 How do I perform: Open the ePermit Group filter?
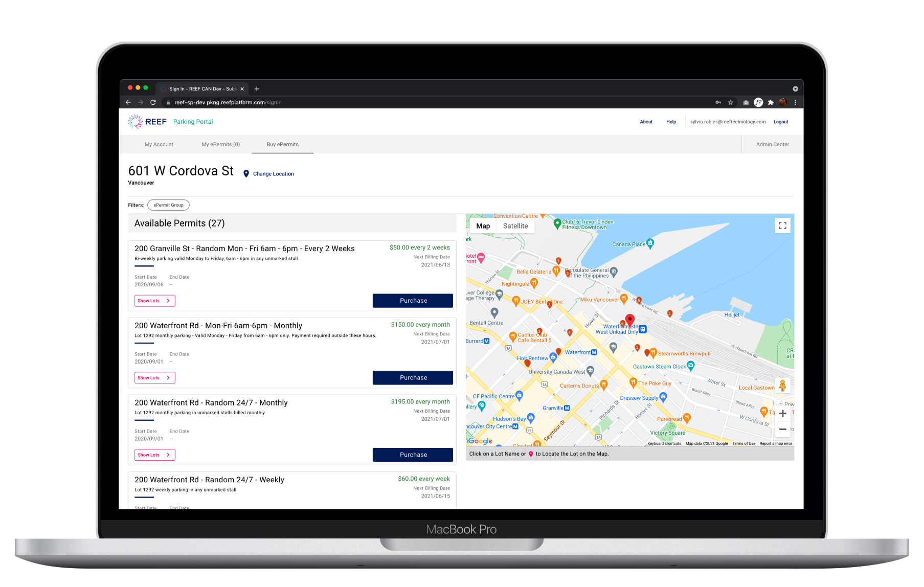click(x=168, y=205)
